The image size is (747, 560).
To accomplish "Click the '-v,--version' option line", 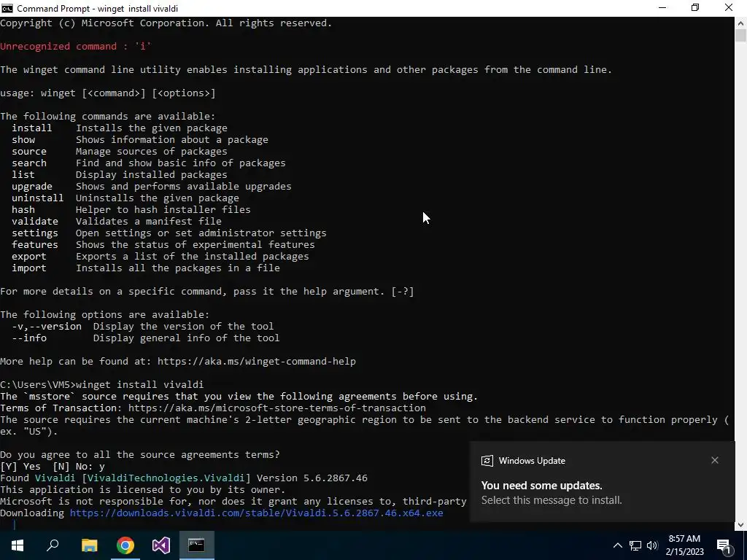I will pos(143,326).
